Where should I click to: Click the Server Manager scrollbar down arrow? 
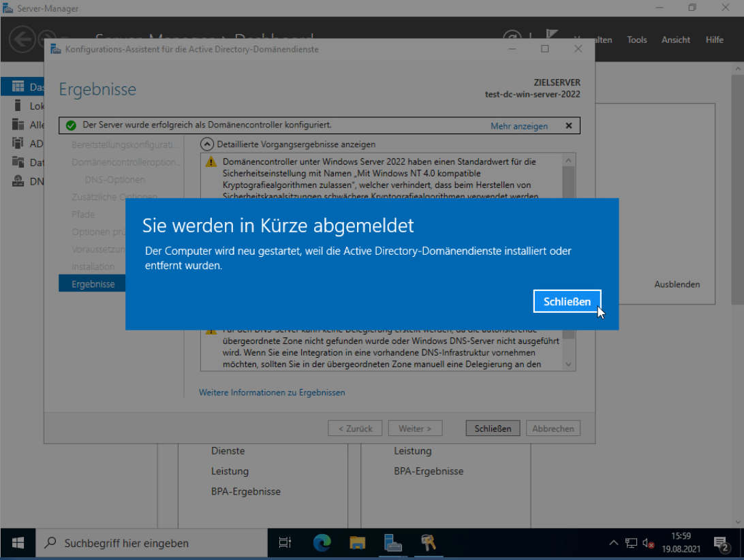tap(737, 522)
